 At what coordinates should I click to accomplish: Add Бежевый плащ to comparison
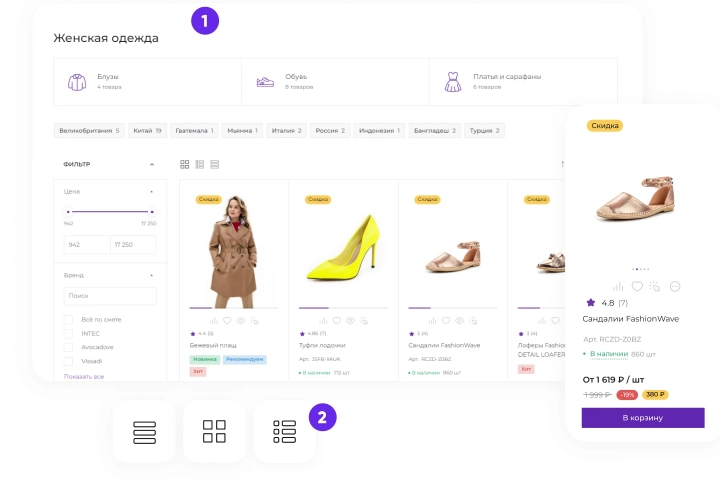[214, 321]
